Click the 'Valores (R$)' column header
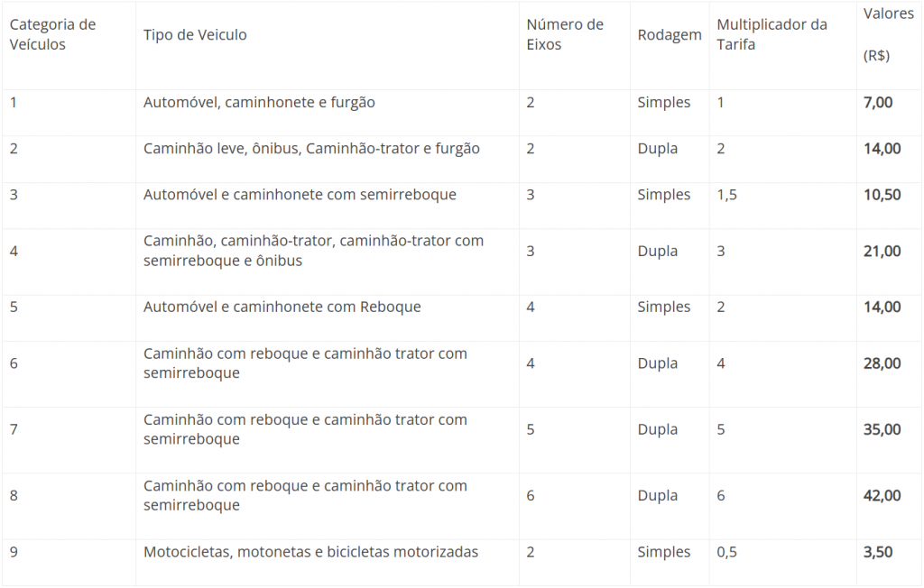 pyautogui.click(x=889, y=34)
